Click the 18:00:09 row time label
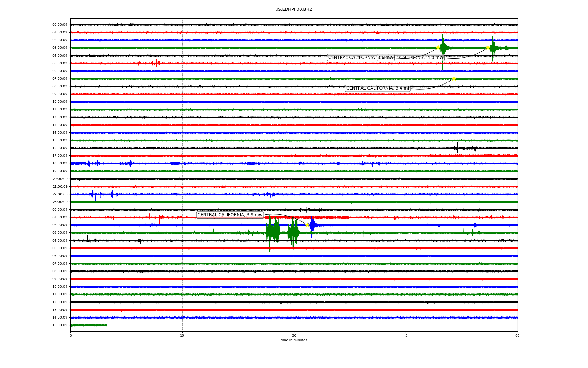 [x=60, y=163]
